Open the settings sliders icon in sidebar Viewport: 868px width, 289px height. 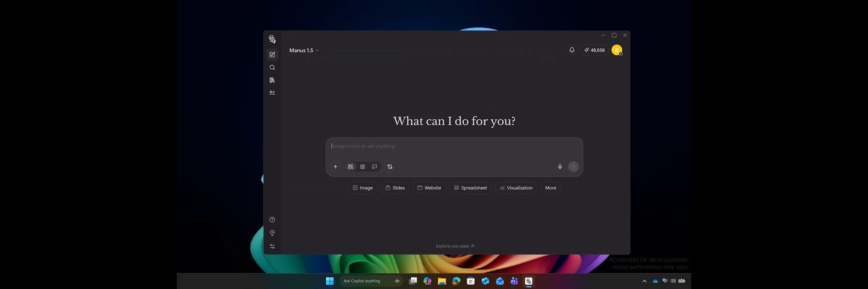(272, 246)
